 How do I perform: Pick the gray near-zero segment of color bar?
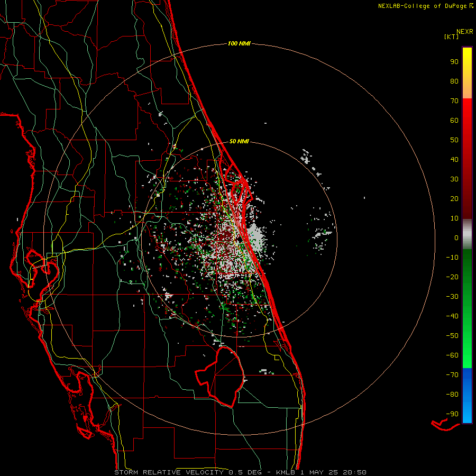[x=467, y=234]
